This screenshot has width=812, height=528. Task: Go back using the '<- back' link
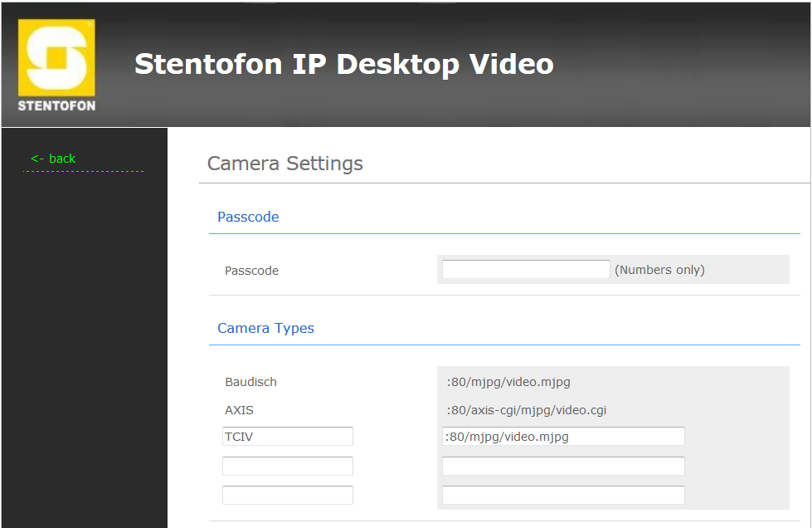53,159
